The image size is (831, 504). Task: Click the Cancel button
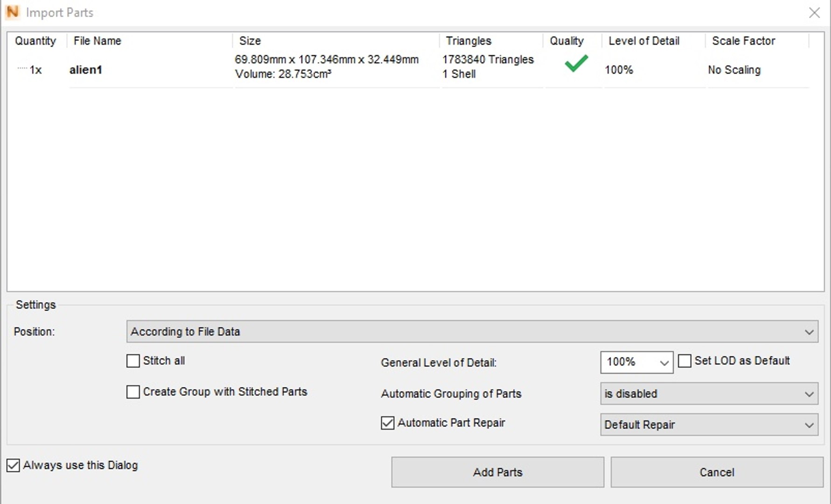pyautogui.click(x=717, y=472)
